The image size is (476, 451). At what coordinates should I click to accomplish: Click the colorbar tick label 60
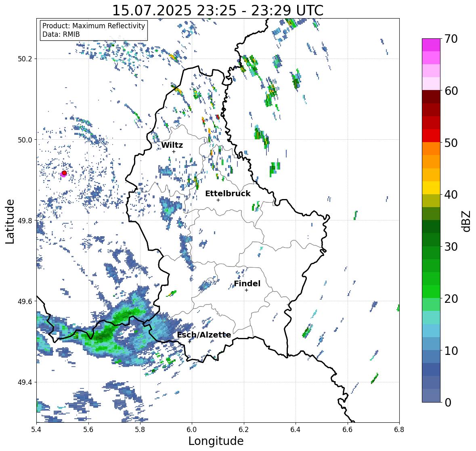[x=451, y=91]
